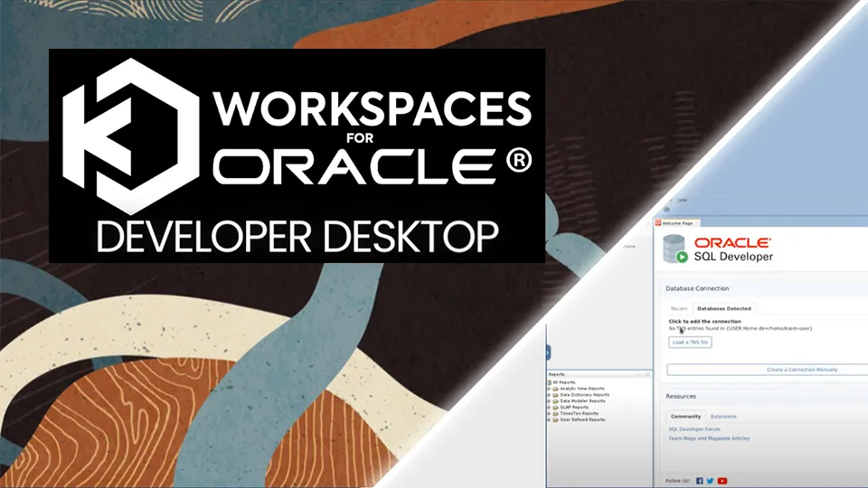This screenshot has width=868, height=488.
Task: Open the Twitter icon link
Action: [711, 481]
